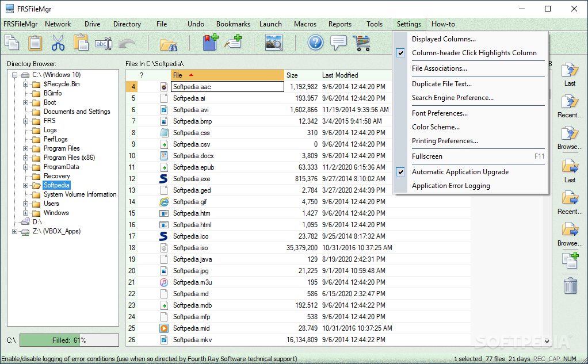The width and height of the screenshot is (588, 364).
Task: Click the Undo curved arrow icon
Action: pyautogui.click(x=127, y=44)
